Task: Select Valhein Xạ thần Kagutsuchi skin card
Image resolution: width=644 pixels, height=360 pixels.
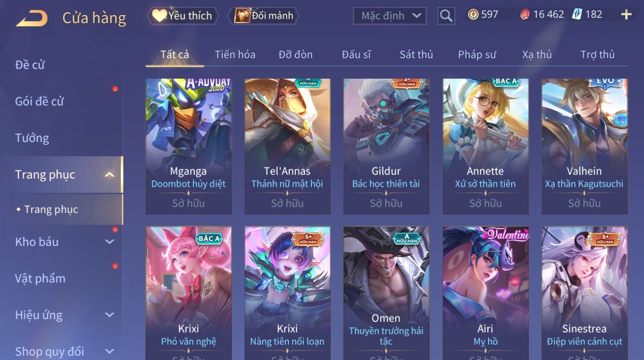Action: [x=584, y=146]
